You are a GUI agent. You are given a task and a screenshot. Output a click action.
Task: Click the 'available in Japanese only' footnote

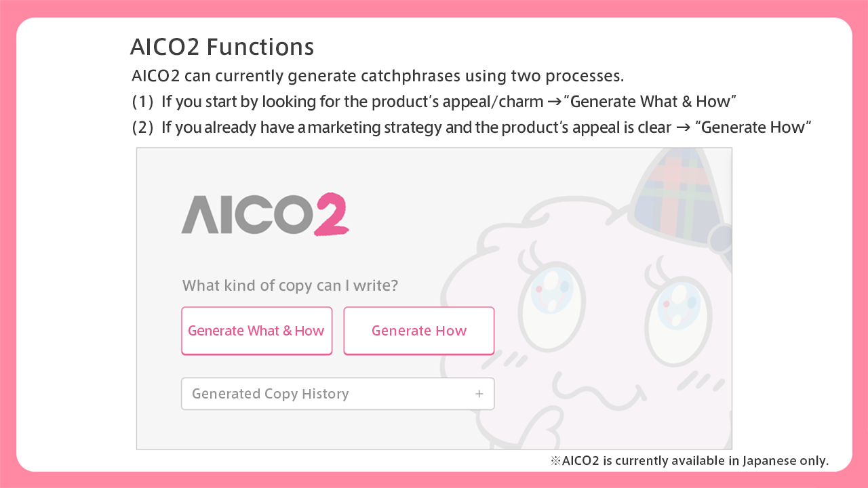click(x=689, y=461)
